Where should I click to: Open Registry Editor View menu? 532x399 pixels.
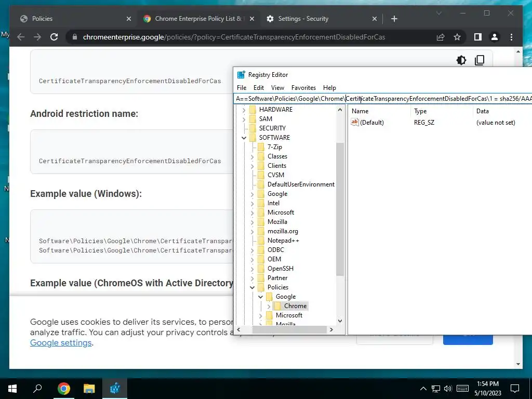[x=277, y=87]
